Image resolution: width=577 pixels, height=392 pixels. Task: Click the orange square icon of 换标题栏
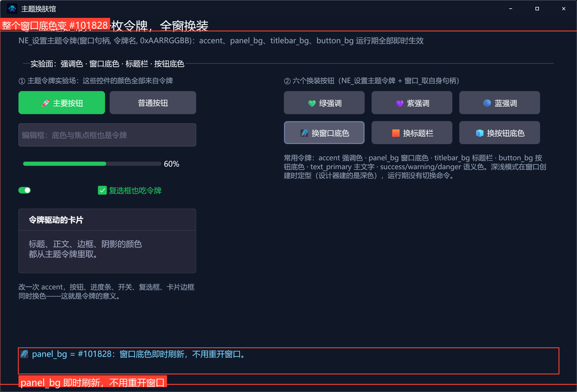click(x=396, y=133)
